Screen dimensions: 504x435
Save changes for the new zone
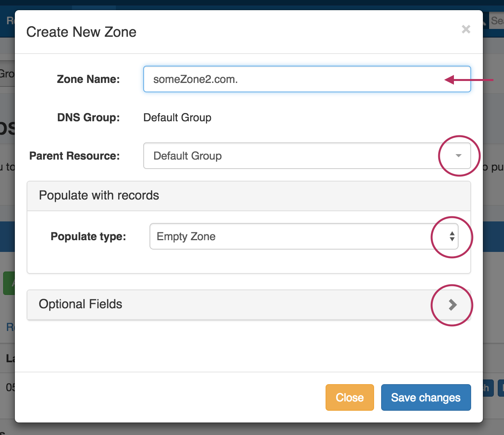[x=426, y=397]
